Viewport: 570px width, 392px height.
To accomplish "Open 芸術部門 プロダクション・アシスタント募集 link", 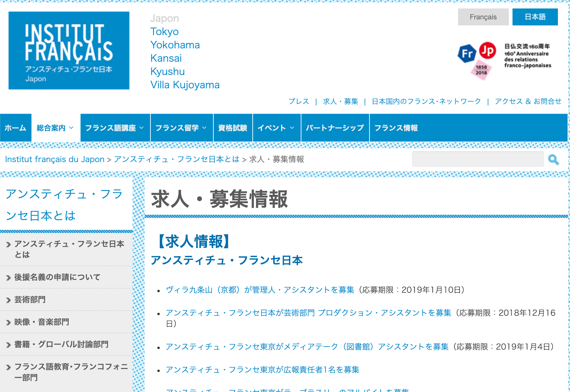I will coord(308,313).
